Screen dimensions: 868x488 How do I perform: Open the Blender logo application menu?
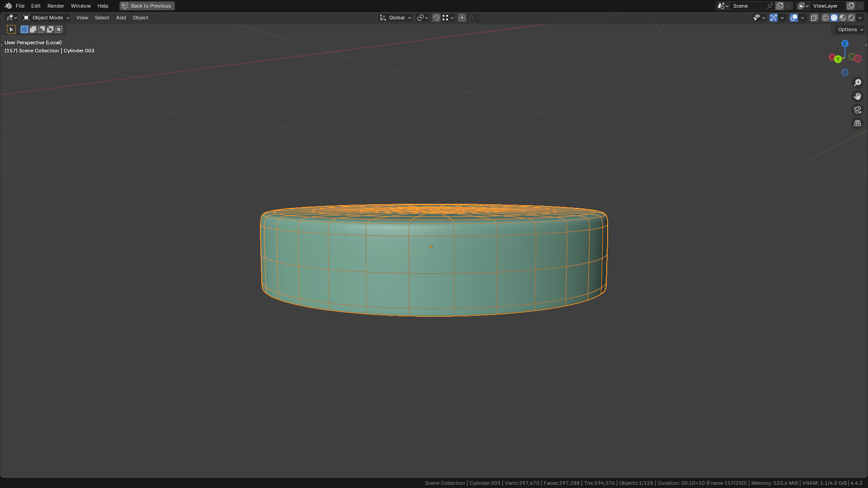point(8,6)
